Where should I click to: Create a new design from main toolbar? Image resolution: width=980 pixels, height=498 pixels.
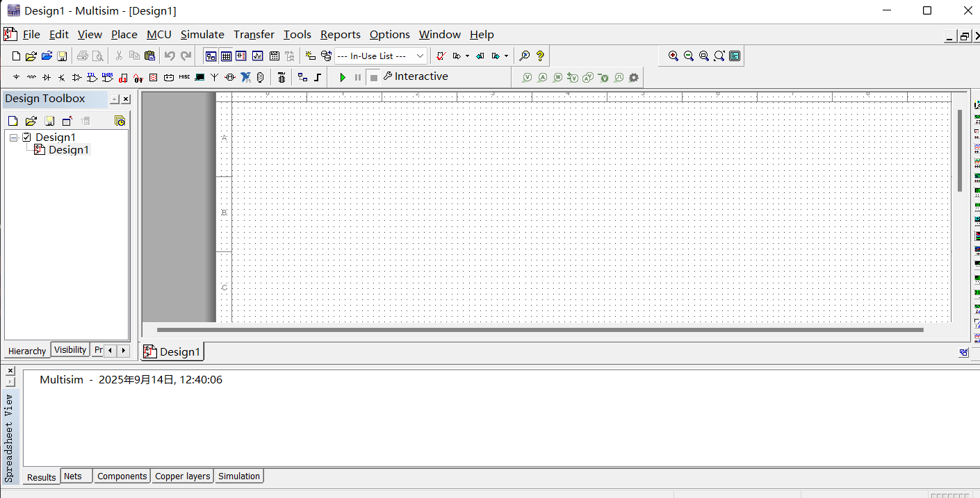pos(16,56)
